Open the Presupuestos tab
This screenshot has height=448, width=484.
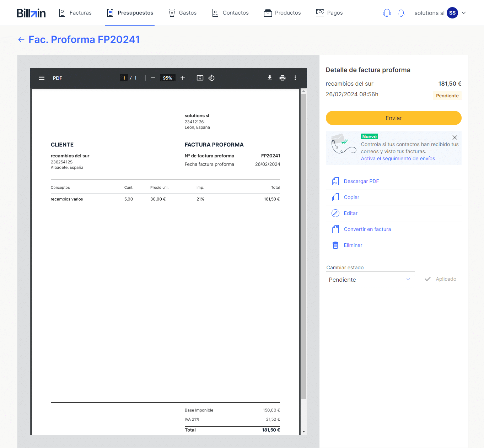[x=130, y=13]
